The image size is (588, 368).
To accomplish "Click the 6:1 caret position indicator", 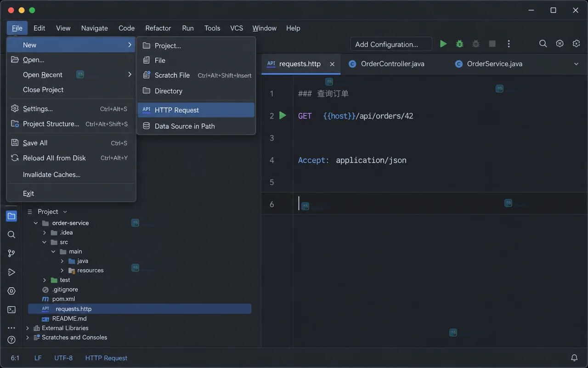I will click(x=15, y=358).
